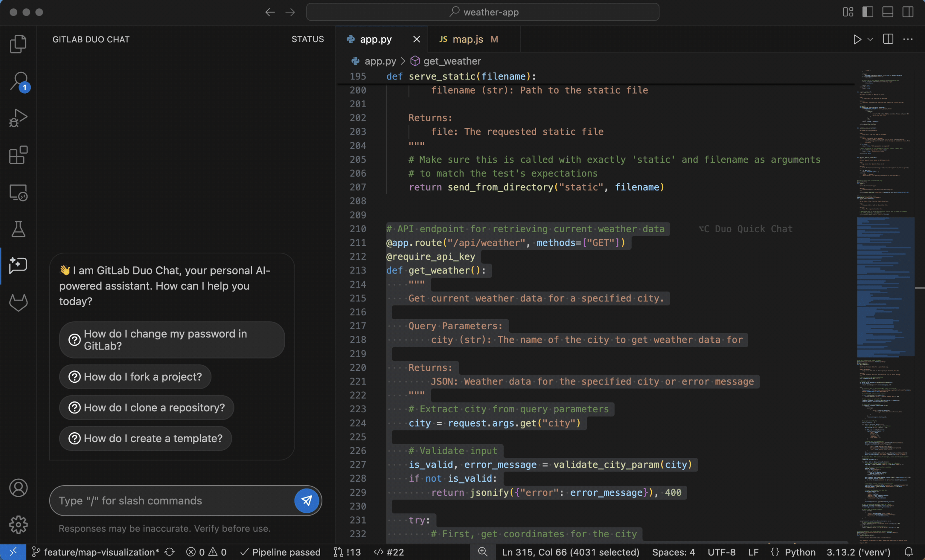This screenshot has width=925, height=560.
Task: Open the Explorer view in activity bar
Action: pos(18,44)
